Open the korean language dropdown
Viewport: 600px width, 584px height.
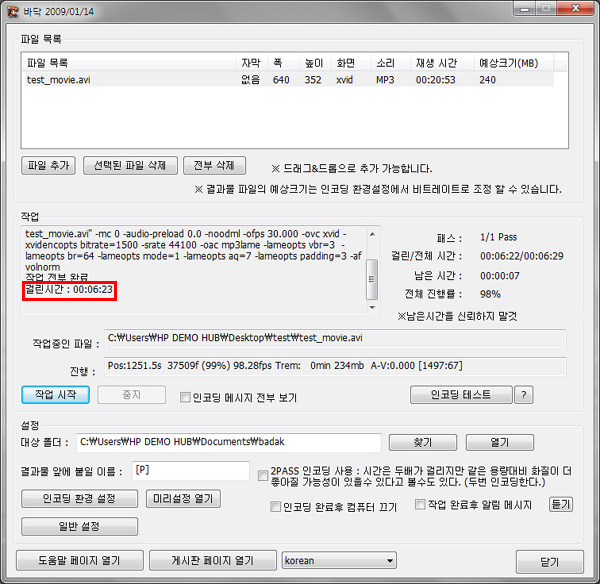click(339, 560)
